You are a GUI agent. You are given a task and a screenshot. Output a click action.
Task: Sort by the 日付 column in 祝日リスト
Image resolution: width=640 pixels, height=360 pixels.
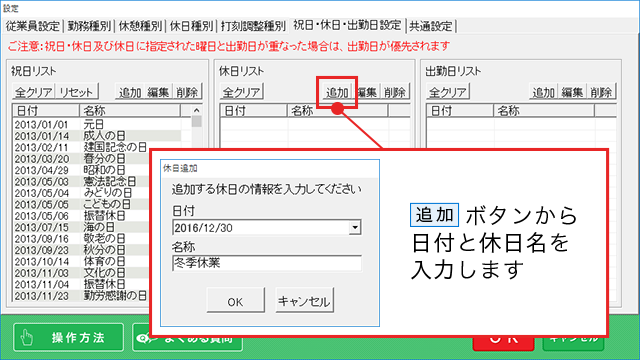point(46,111)
